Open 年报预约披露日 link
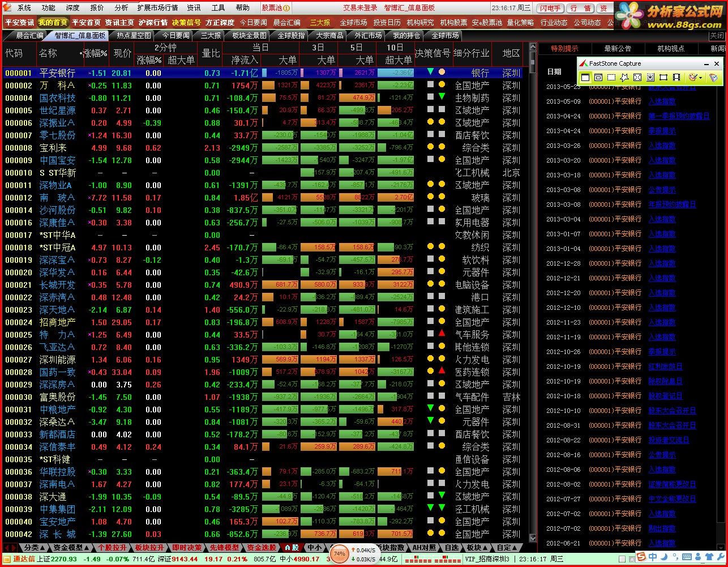The width and height of the screenshot is (728, 567). click(x=672, y=204)
